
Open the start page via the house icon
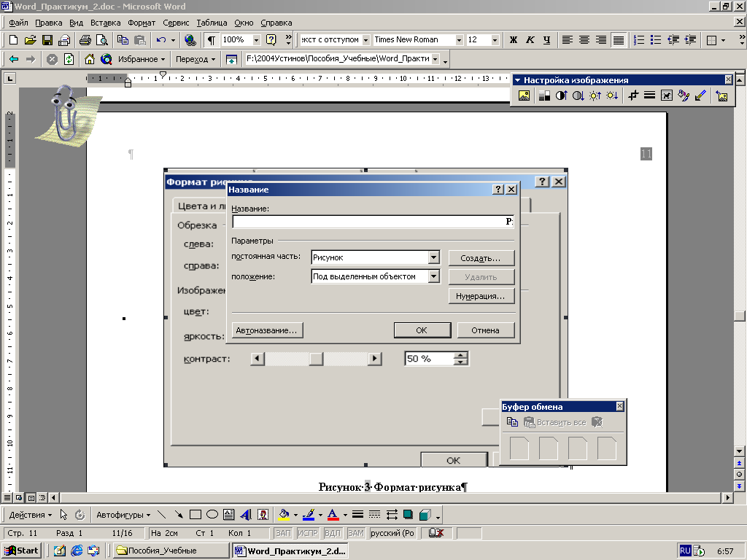point(89,59)
